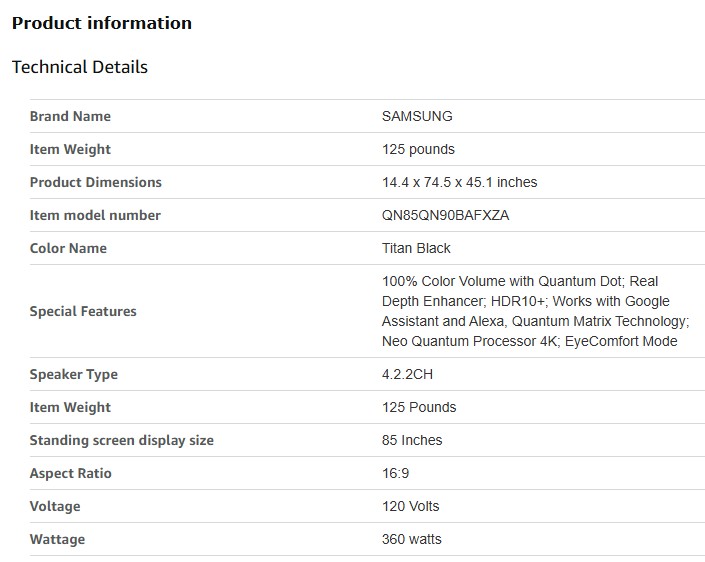705x562 pixels.
Task: Select the 360 watts value
Action: [x=411, y=539]
